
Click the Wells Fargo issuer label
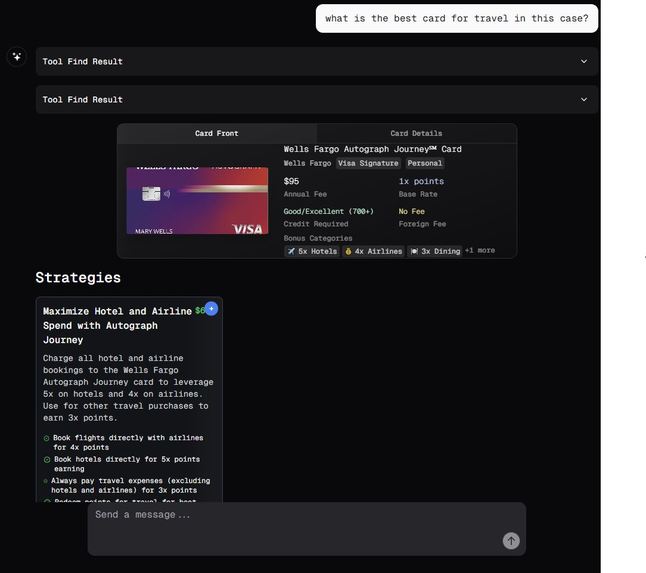point(307,163)
